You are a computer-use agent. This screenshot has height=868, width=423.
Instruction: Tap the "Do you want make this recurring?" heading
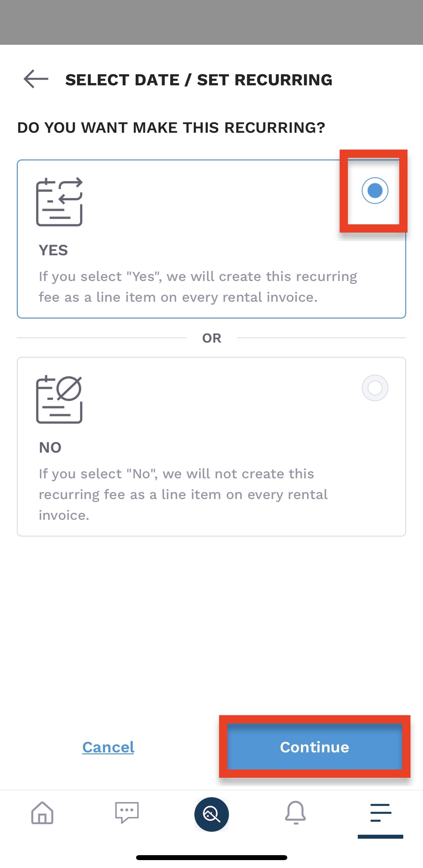[171, 128]
